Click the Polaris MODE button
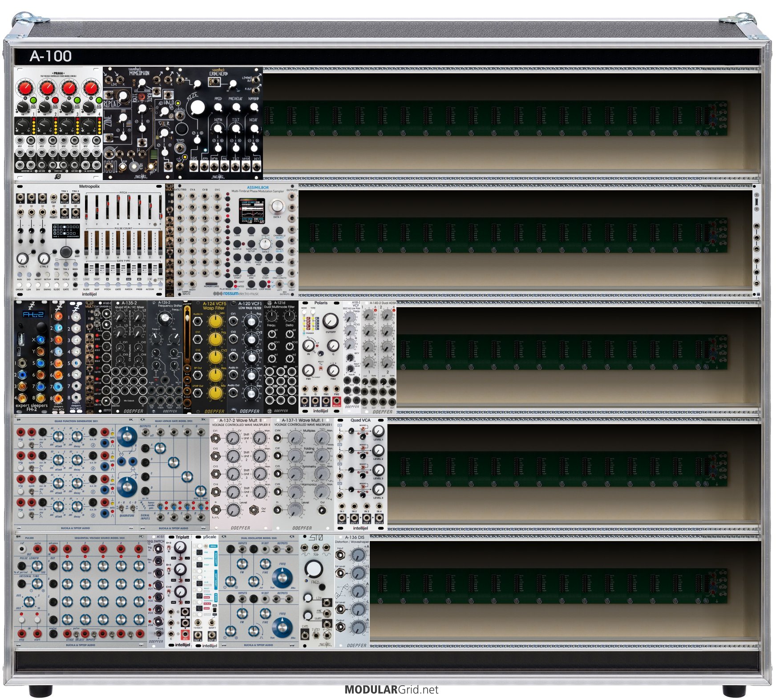This screenshot has width=784, height=699. [x=304, y=313]
